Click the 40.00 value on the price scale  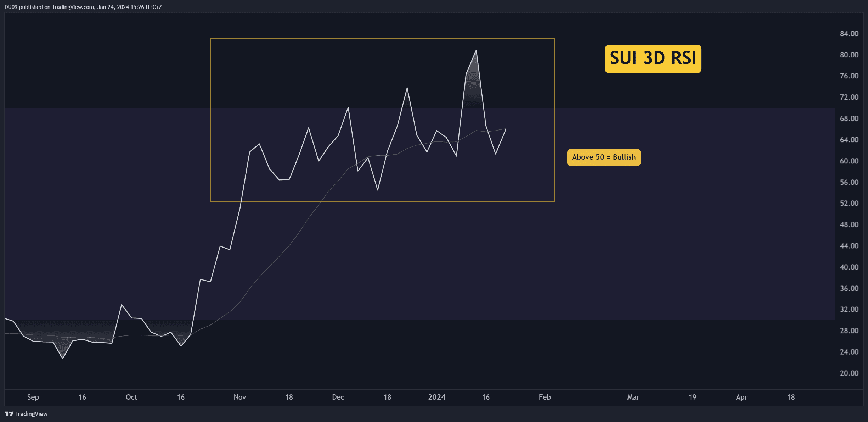click(849, 267)
